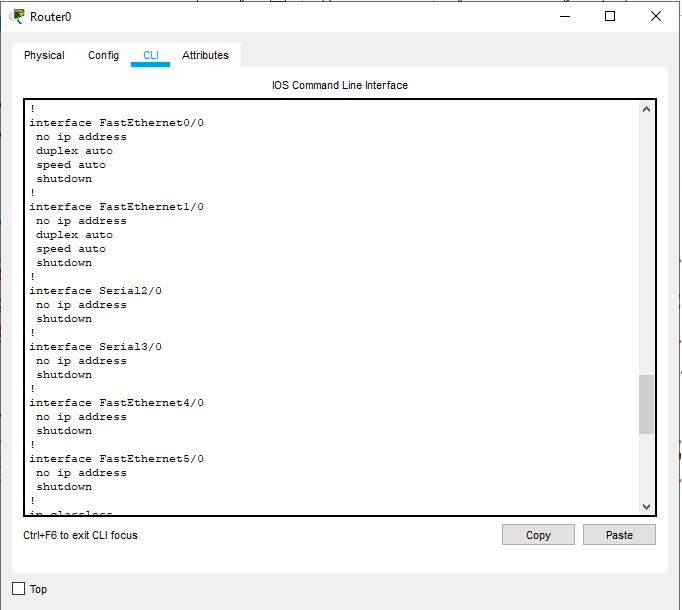Click the 'interface Serial2/0' line

pyautogui.click(x=96, y=291)
